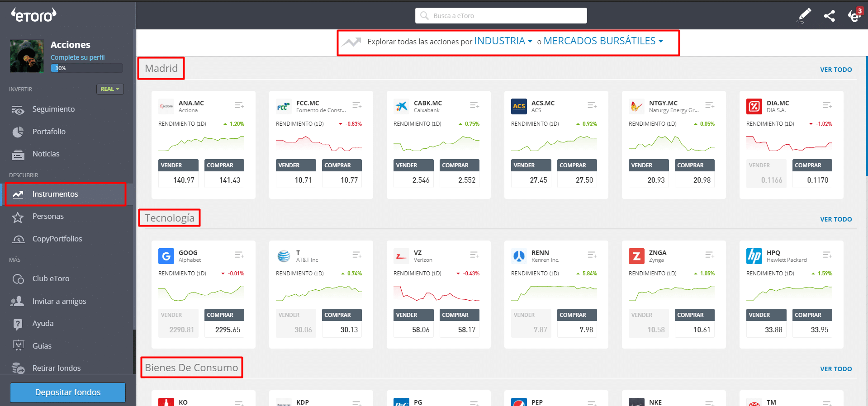The image size is (868, 406).
Task: Add GOOG to watchlist icon
Action: 239,255
